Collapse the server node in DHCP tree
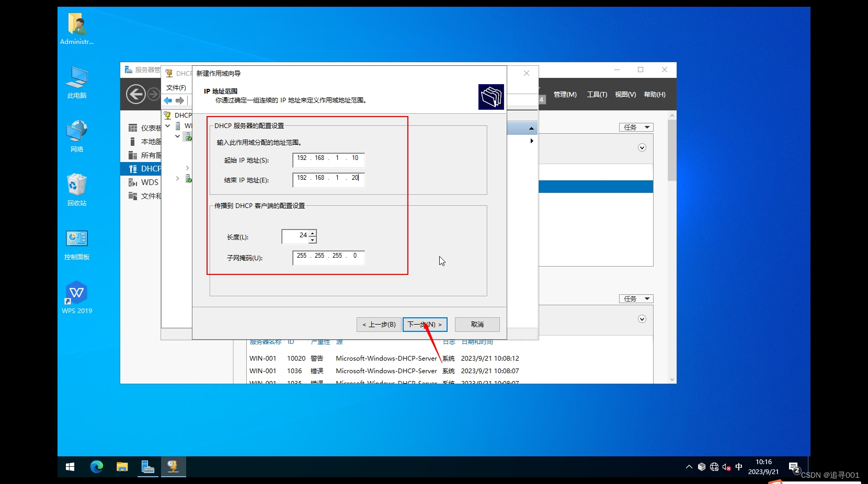 168,126
